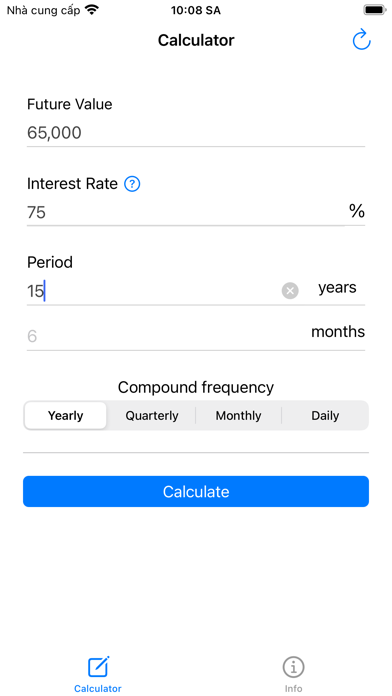This screenshot has height=696, width=392.
Task: Tap the reset refresh arrow icon
Action: [361, 40]
